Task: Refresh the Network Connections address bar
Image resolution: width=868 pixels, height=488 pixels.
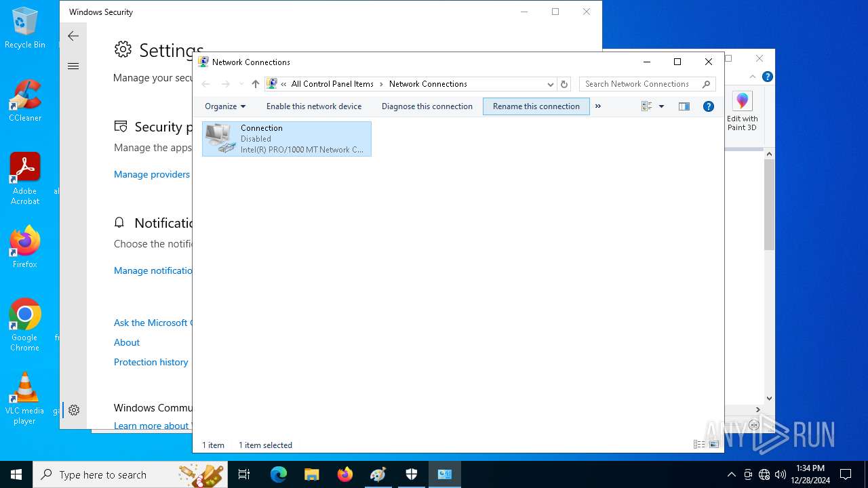Action: coord(564,84)
